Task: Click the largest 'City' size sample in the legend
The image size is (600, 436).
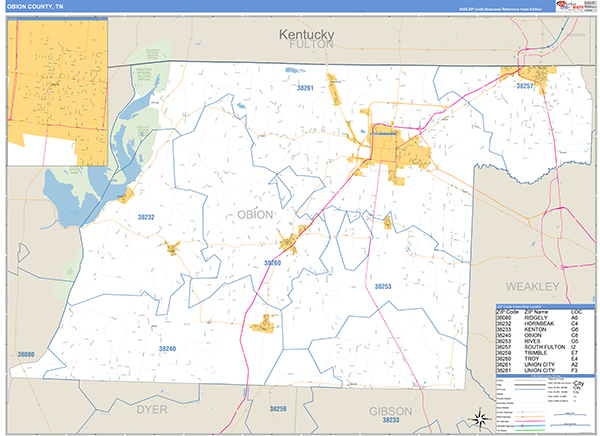Action: (x=579, y=384)
